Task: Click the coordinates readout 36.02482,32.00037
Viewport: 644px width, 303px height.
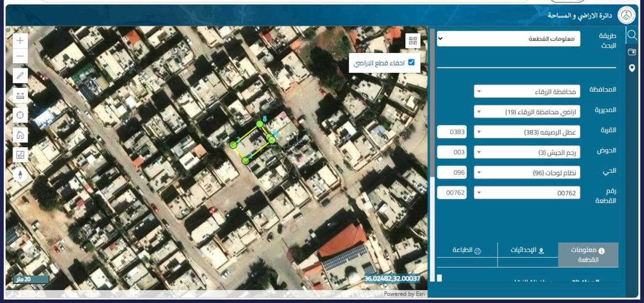Action: pyautogui.click(x=392, y=279)
